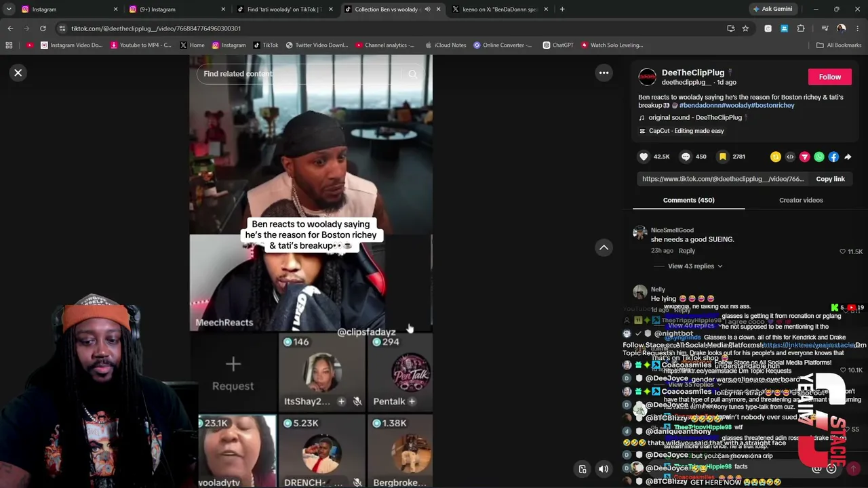This screenshot has height=488, width=868.
Task: Open the Channel analytics bookmark
Action: (x=384, y=45)
